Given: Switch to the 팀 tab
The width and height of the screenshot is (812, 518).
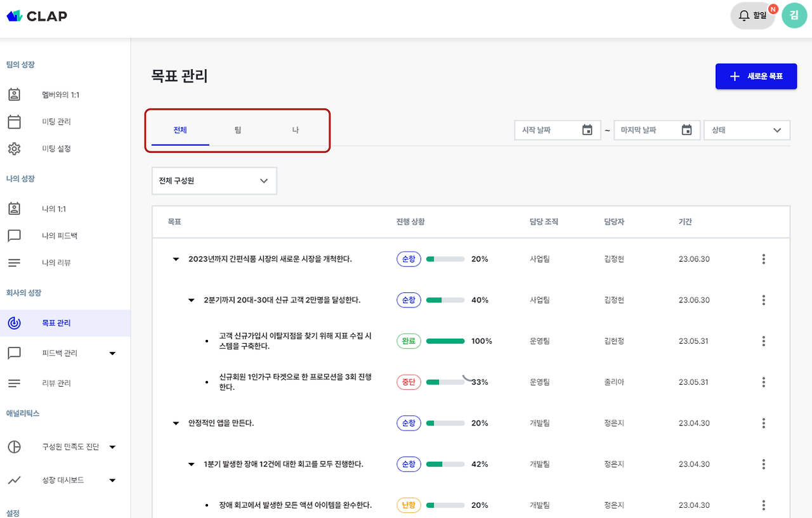Looking at the screenshot, I should point(238,130).
